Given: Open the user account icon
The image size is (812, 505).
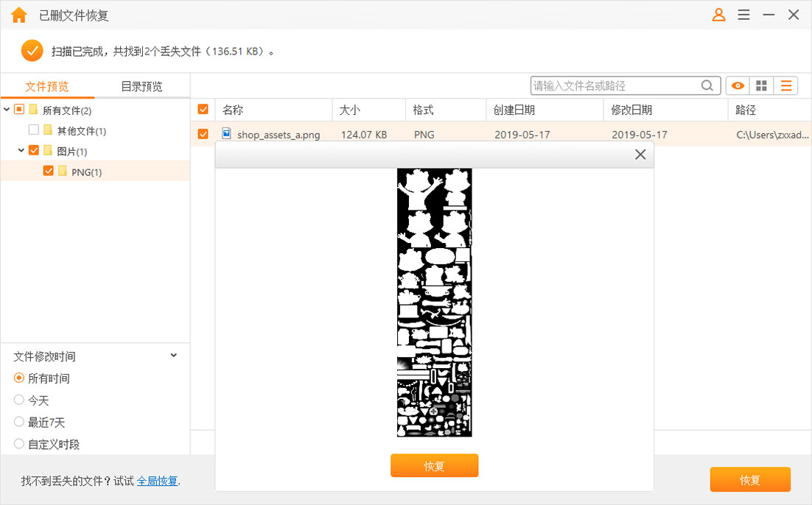Looking at the screenshot, I should pyautogui.click(x=718, y=14).
